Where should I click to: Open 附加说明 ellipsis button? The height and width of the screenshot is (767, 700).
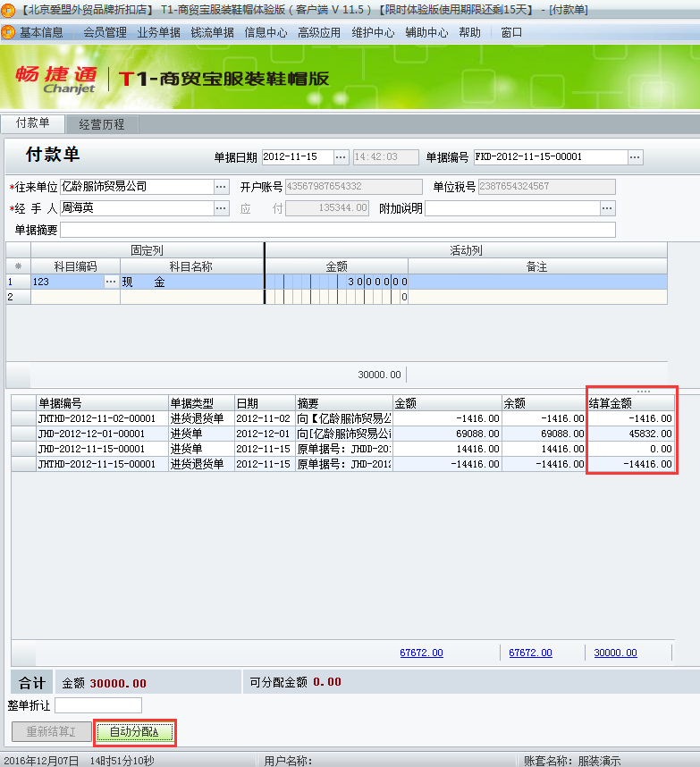(607, 208)
